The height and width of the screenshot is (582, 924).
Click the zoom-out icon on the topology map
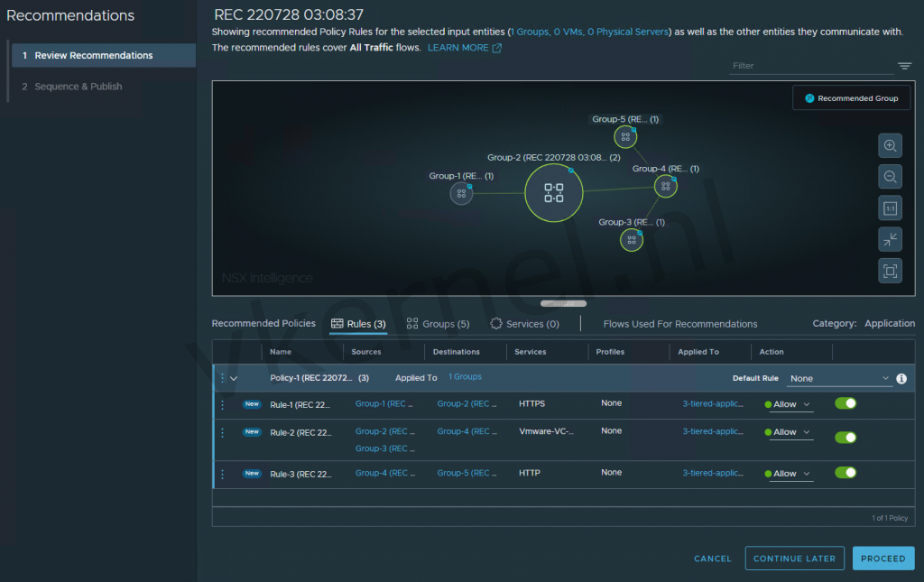click(x=890, y=176)
